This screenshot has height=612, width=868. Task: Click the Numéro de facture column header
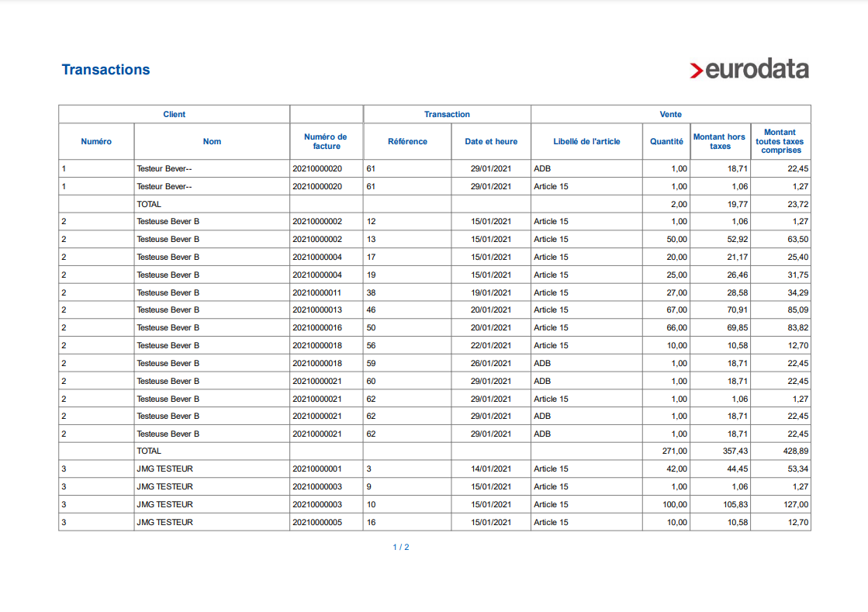[x=326, y=142]
